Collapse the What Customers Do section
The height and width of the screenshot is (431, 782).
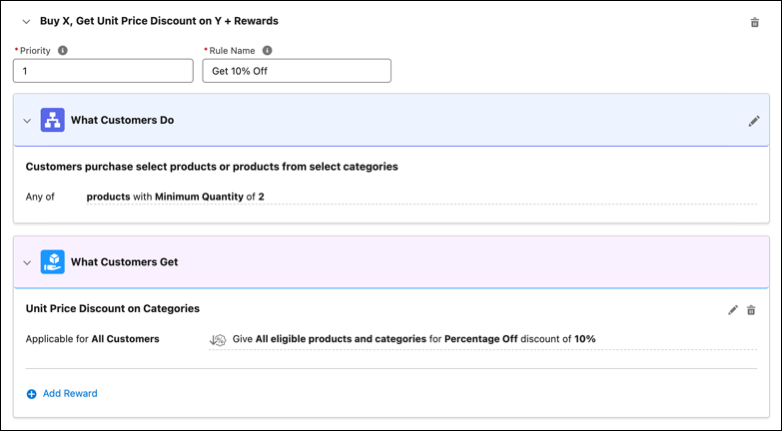click(x=27, y=121)
